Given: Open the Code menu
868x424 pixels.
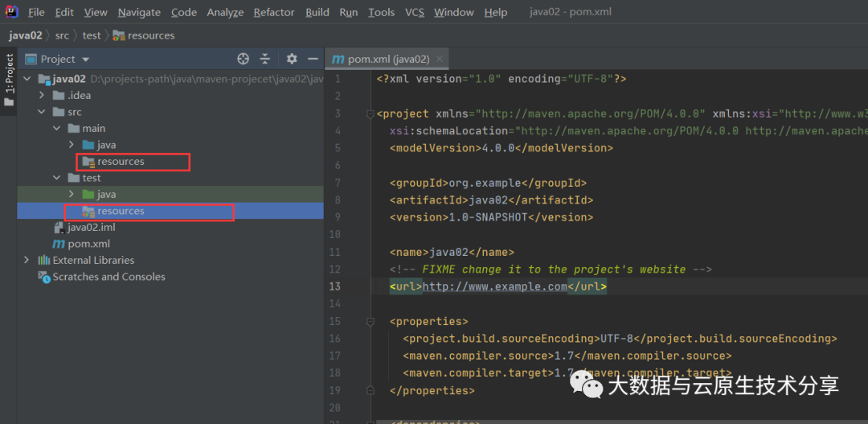Looking at the screenshot, I should click(183, 12).
